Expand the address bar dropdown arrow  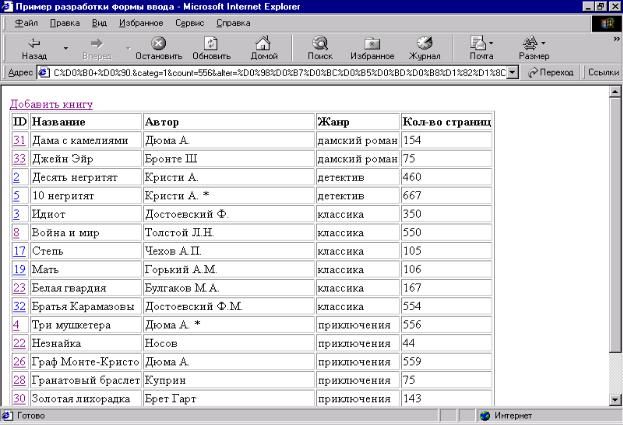(x=513, y=73)
